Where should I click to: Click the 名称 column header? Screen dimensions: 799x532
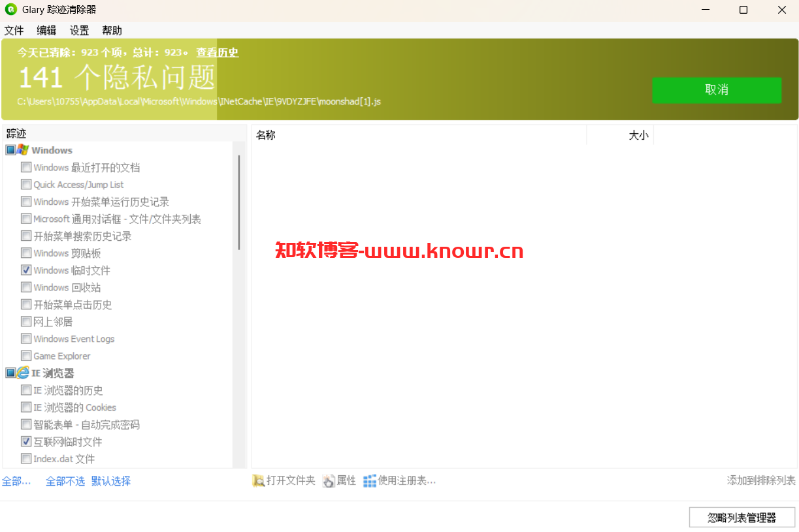pos(419,135)
